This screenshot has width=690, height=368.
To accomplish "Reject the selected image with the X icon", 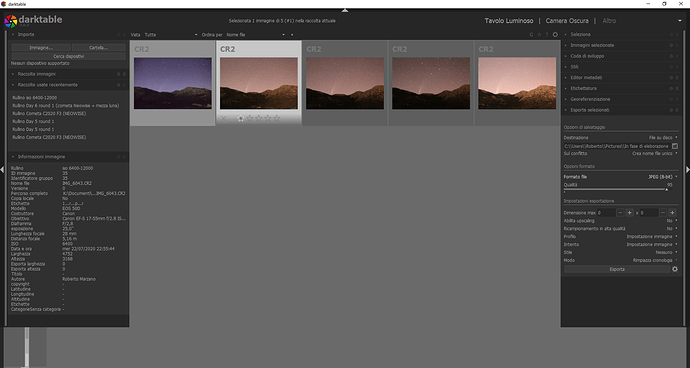I will point(224,118).
